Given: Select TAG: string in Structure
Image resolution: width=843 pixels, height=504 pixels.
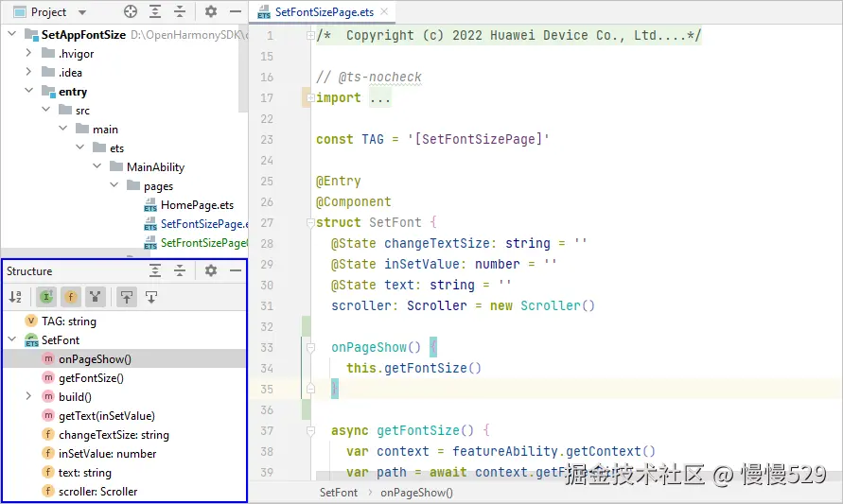Looking at the screenshot, I should 69,322.
